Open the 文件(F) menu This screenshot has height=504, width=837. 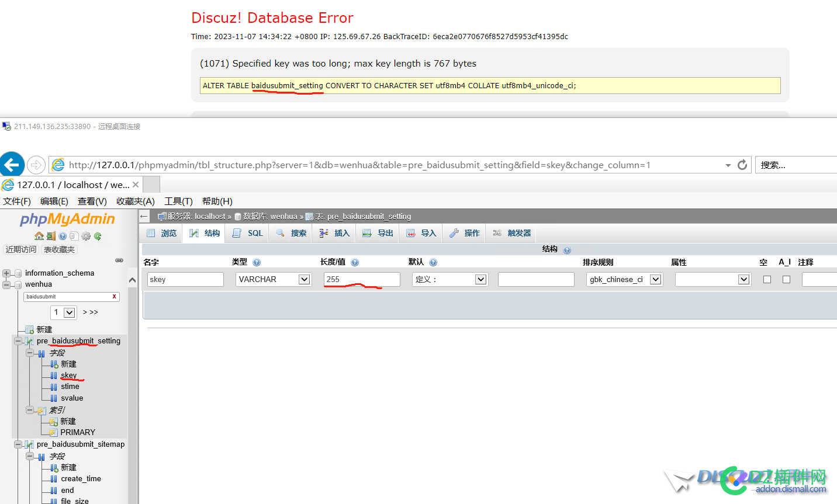[17, 201]
